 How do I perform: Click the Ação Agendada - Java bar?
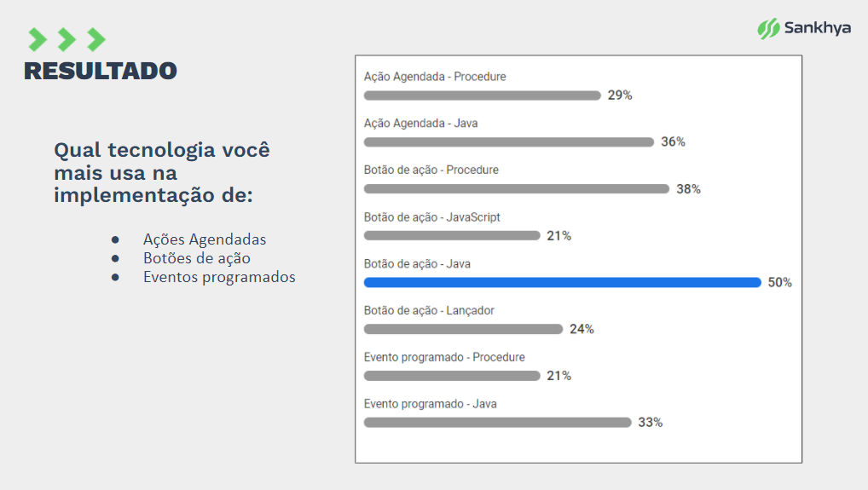[509, 142]
